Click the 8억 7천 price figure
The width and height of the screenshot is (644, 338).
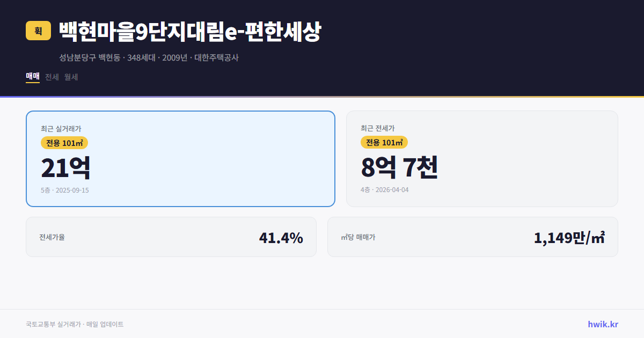coord(400,168)
